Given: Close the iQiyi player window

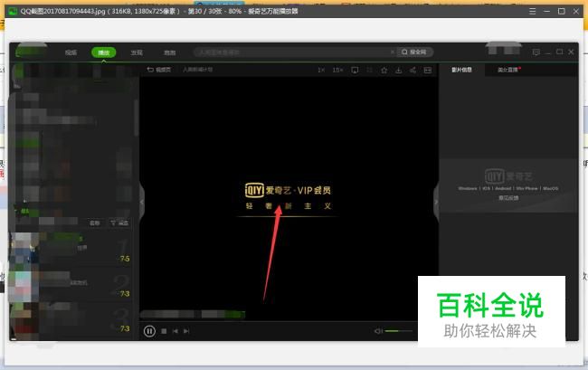Looking at the screenshot, I should [571, 52].
